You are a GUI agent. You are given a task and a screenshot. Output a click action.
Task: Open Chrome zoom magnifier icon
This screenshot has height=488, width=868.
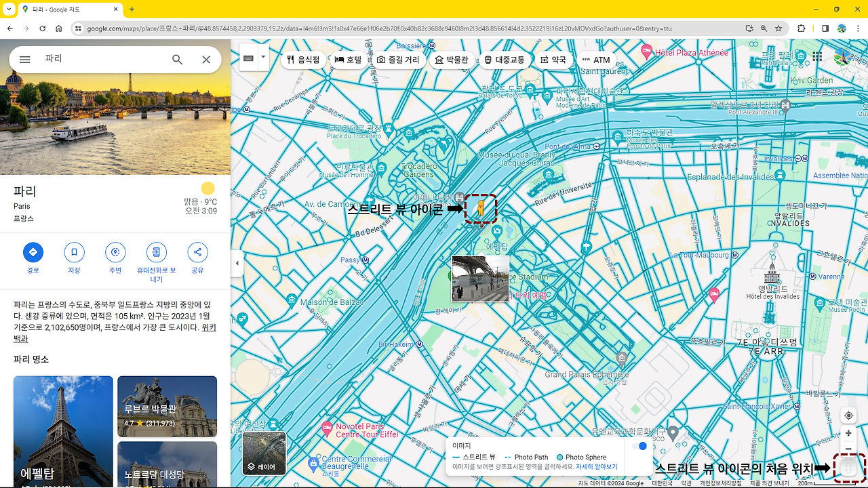[764, 28]
